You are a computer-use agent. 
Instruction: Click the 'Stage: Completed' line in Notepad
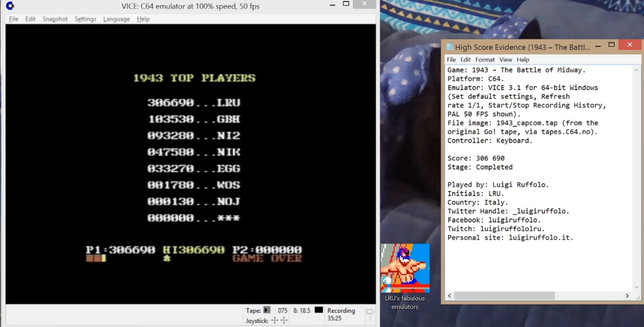[x=480, y=167]
